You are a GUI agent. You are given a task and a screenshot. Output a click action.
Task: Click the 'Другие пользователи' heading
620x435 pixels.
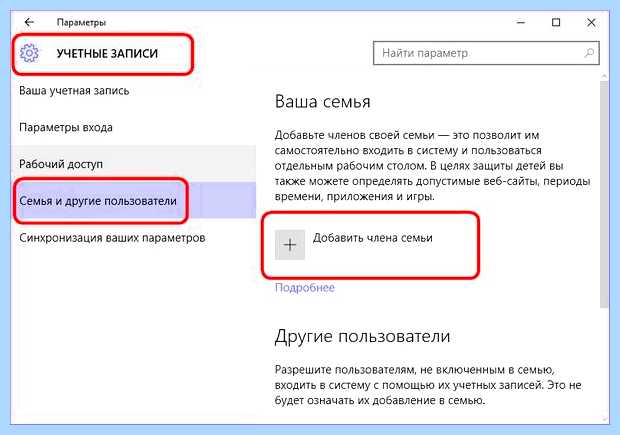(362, 337)
